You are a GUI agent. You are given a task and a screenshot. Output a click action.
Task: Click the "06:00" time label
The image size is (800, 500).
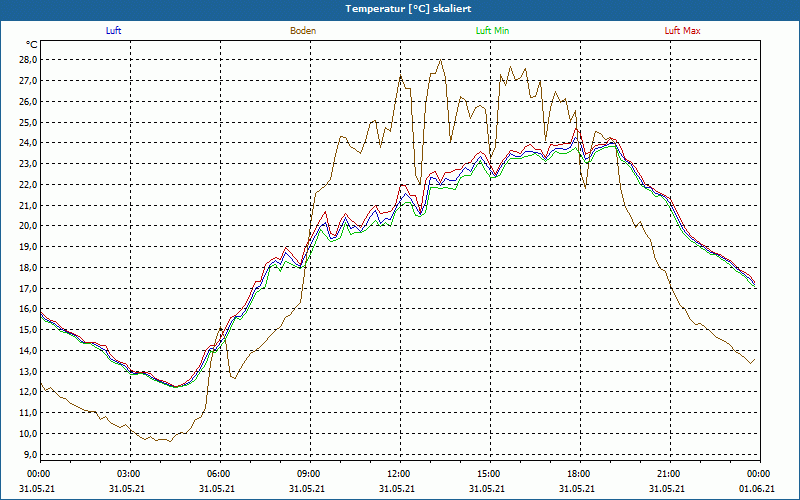tap(220, 474)
